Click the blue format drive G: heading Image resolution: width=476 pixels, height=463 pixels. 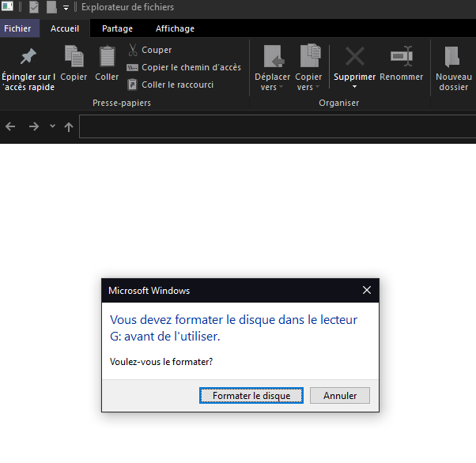pyautogui.click(x=234, y=328)
